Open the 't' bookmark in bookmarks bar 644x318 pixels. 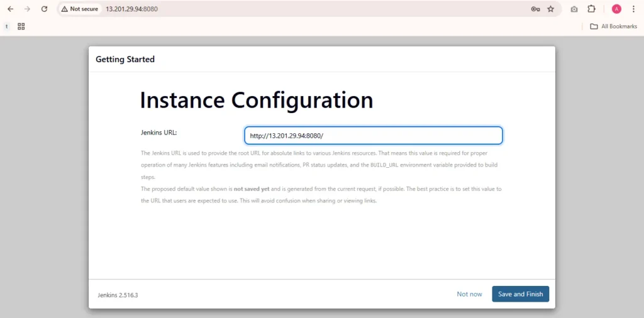[x=7, y=26]
